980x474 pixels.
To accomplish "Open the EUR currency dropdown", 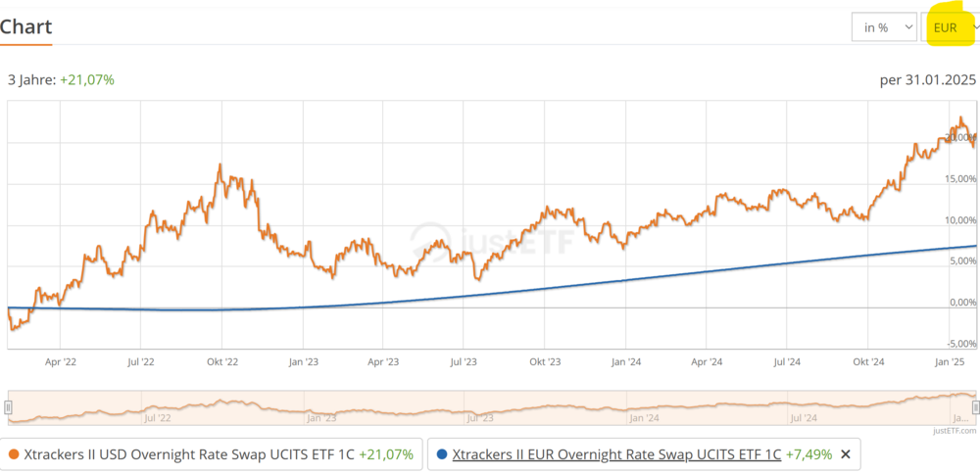I will 950,27.
